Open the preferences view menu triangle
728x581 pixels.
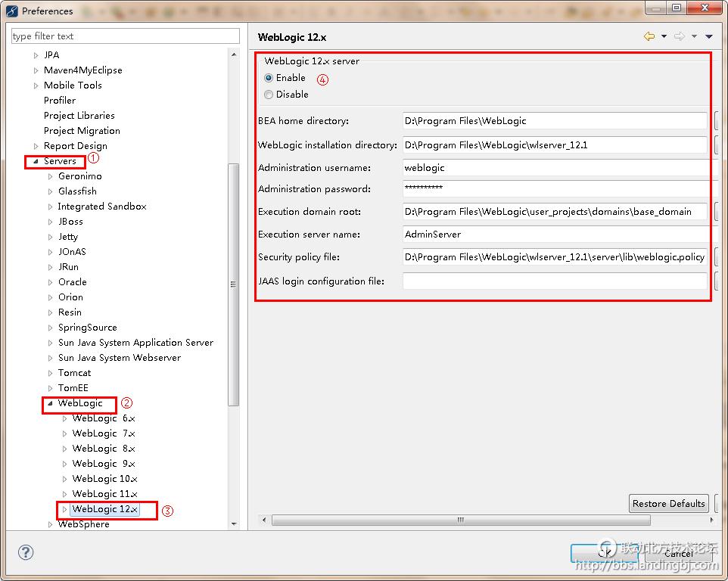(709, 36)
